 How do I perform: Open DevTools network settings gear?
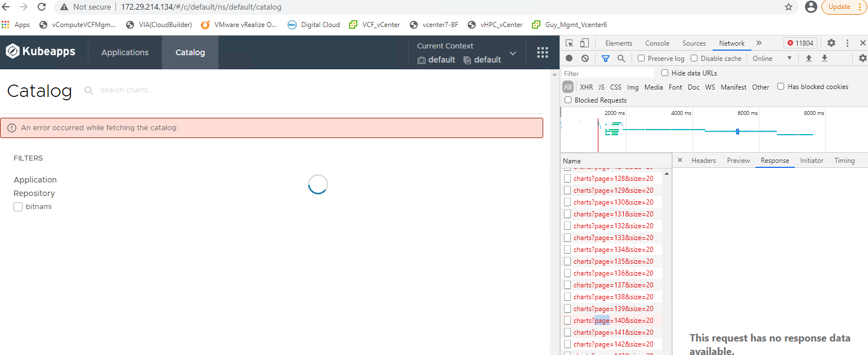[863, 58]
